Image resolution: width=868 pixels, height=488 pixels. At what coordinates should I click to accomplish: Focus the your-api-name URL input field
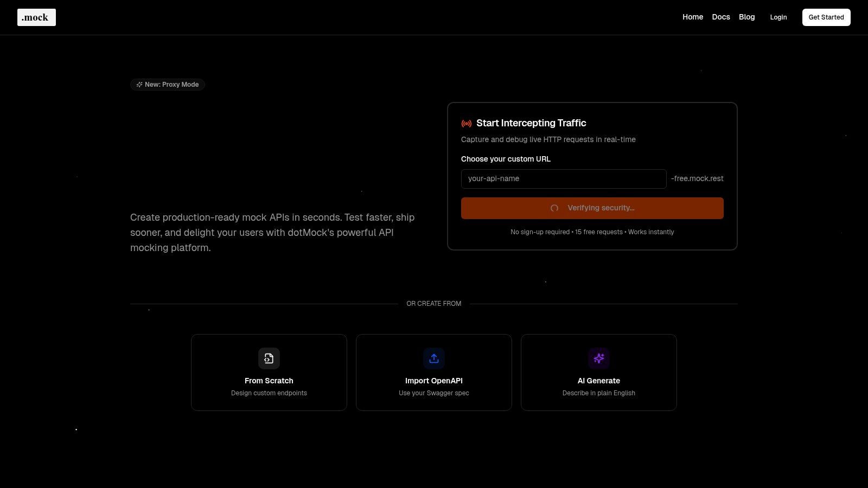tap(563, 179)
